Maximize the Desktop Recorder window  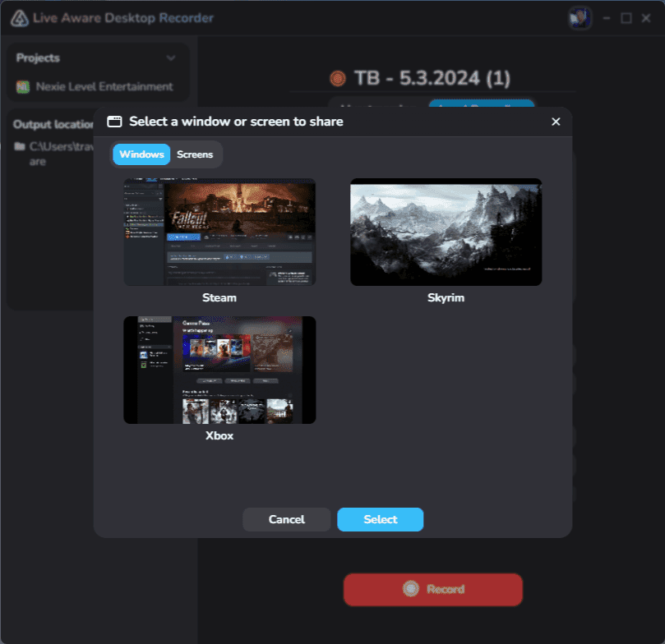(x=626, y=18)
